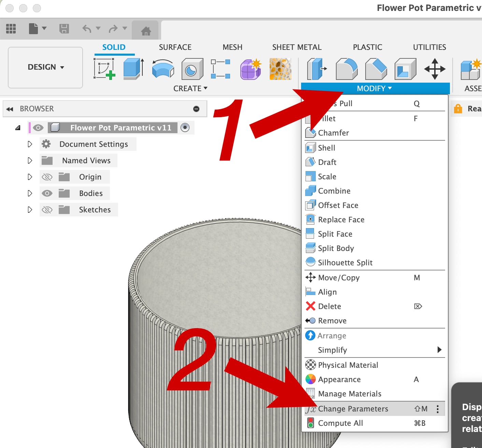Select the Create Form tool
Image resolution: width=482 pixels, height=448 pixels.
[x=251, y=69]
